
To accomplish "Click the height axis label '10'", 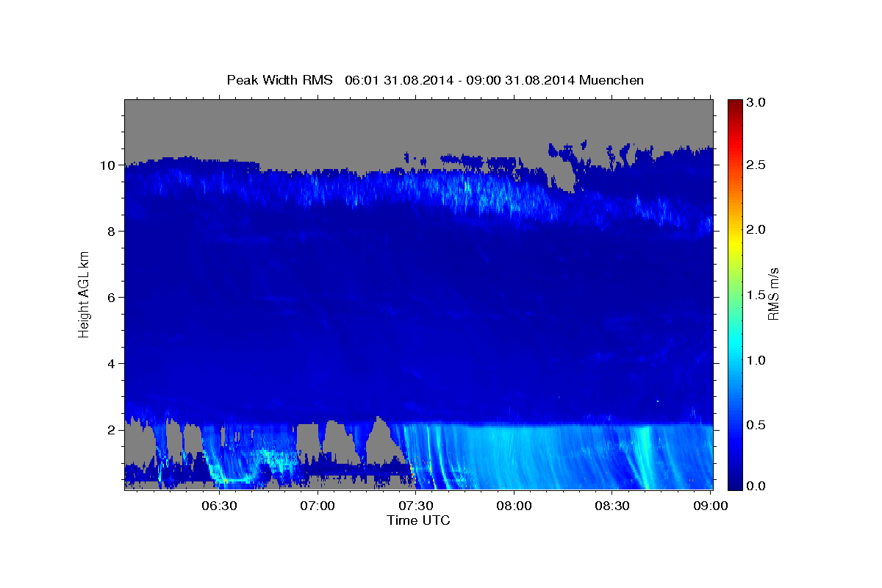I will tap(110, 165).
